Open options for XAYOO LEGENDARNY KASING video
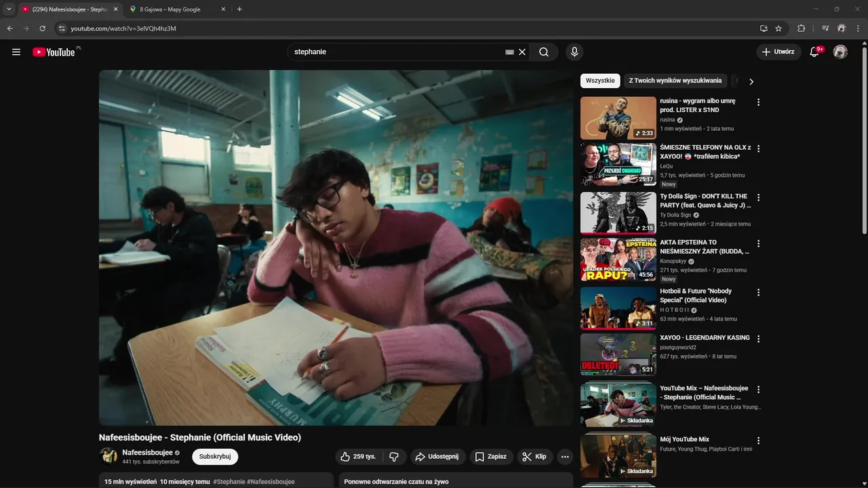 tap(758, 339)
